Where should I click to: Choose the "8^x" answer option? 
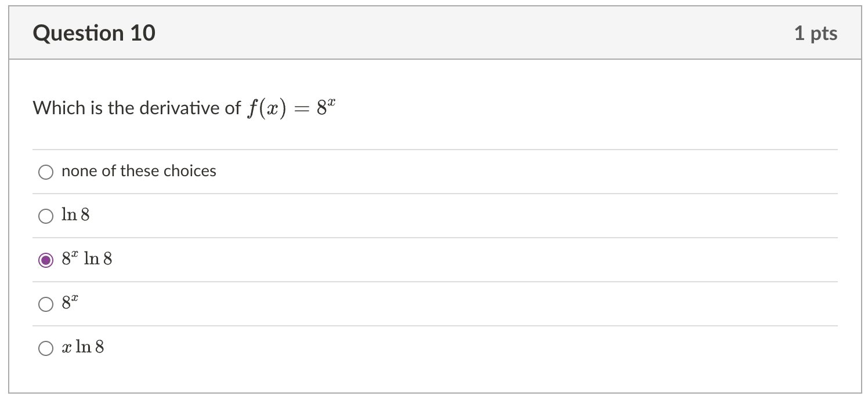[46, 303]
